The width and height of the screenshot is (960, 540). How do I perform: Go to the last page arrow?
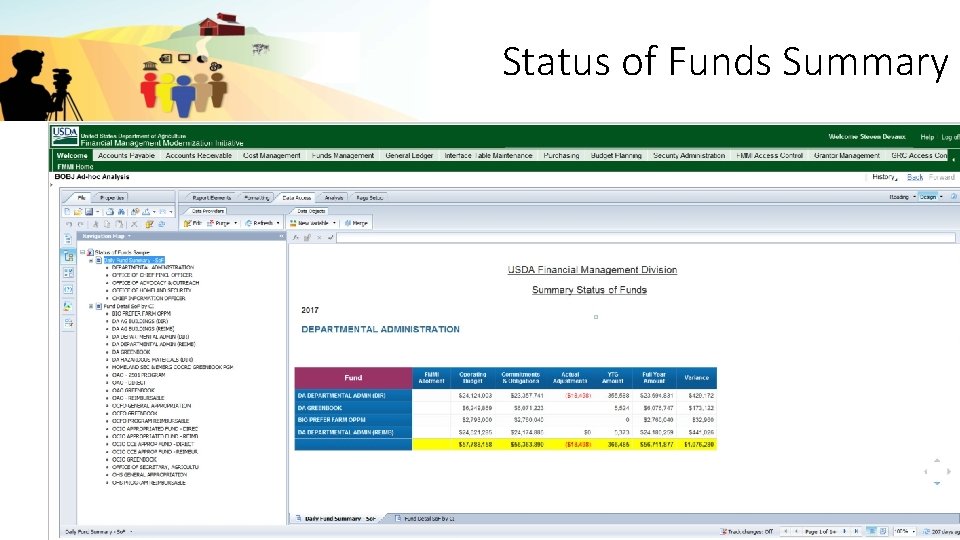point(856,531)
